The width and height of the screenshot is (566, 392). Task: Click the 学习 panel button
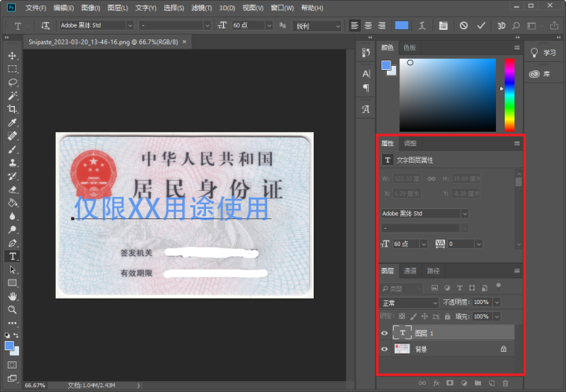tap(543, 53)
